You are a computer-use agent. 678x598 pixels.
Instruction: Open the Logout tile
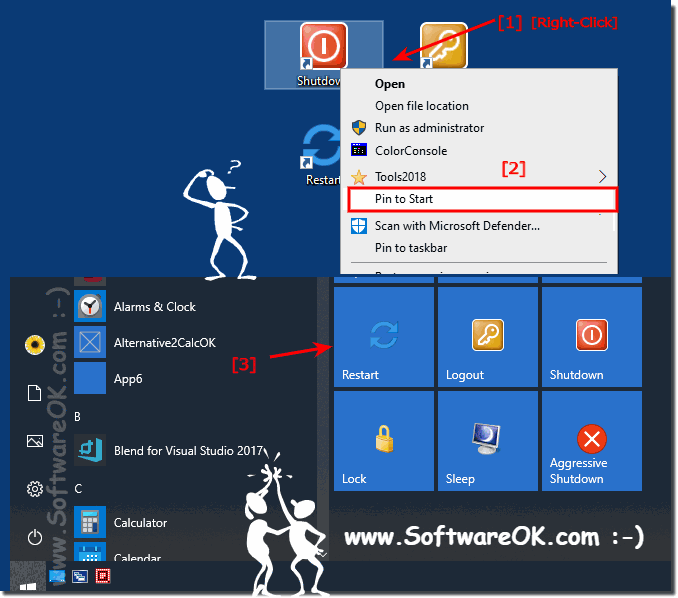click(x=488, y=337)
